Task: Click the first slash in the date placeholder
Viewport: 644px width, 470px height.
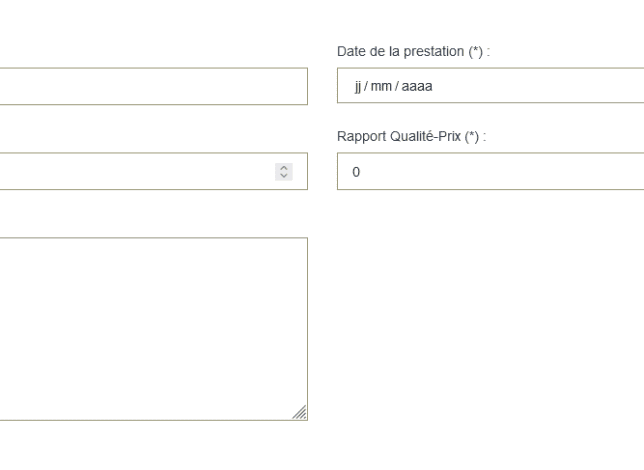Action: pos(367,86)
